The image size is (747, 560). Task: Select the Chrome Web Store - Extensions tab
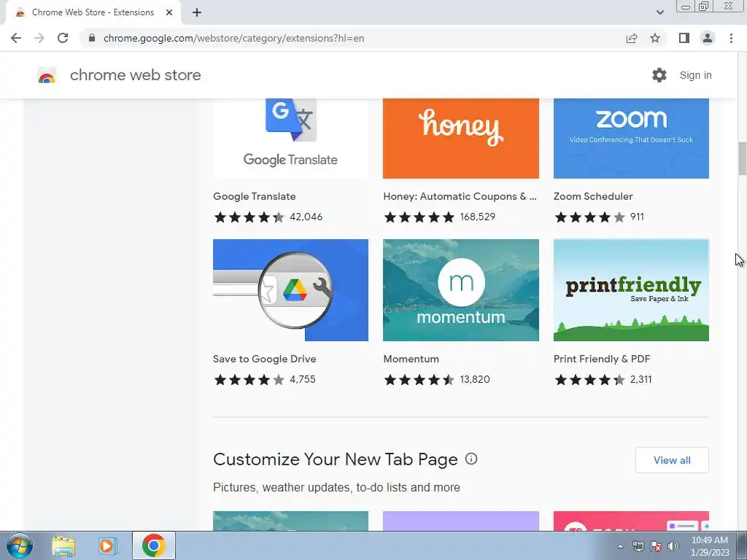pos(93,12)
